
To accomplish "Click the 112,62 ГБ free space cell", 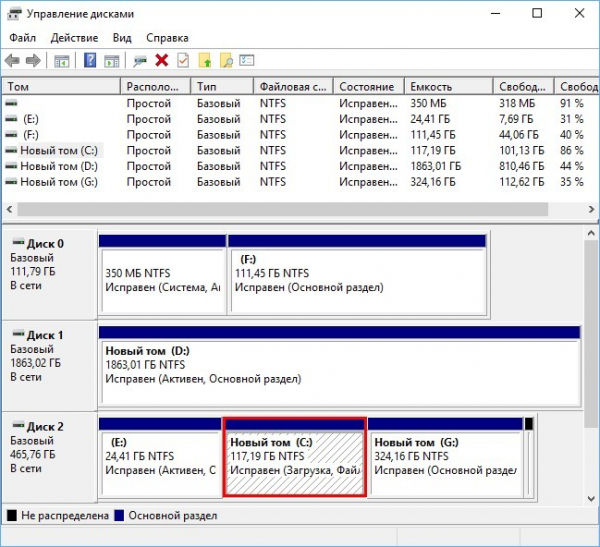I will point(521,182).
